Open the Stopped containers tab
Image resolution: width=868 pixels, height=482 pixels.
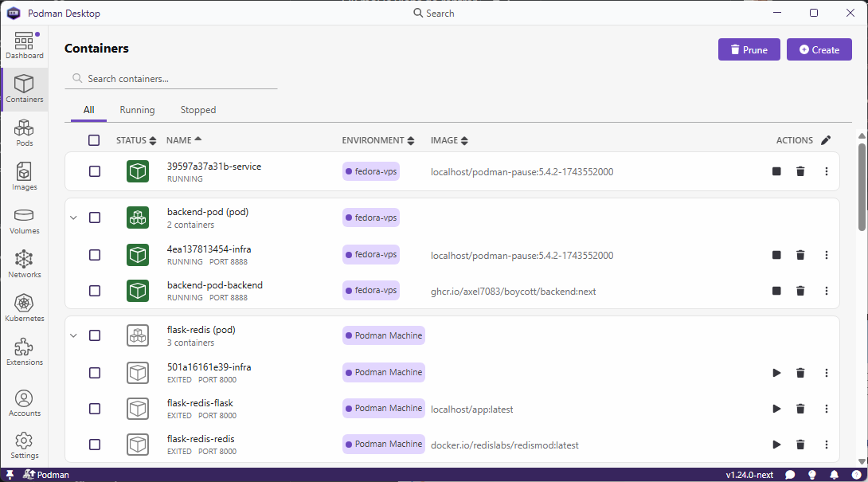pos(197,109)
